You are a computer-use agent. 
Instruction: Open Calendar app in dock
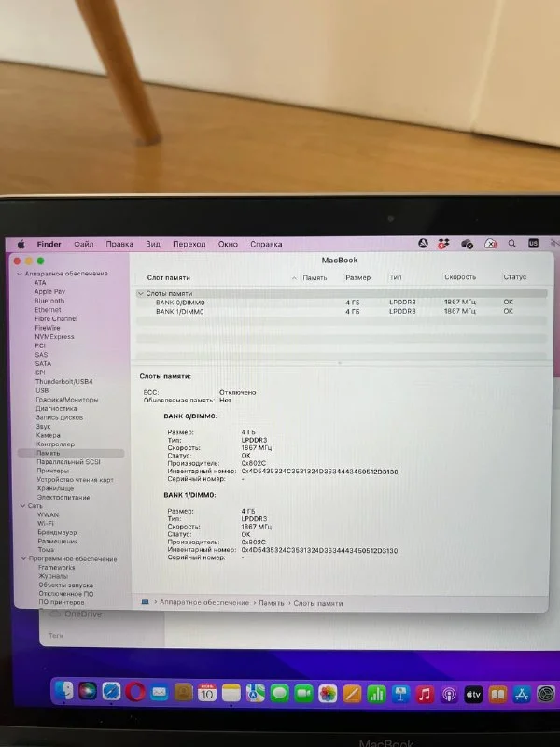click(x=207, y=693)
